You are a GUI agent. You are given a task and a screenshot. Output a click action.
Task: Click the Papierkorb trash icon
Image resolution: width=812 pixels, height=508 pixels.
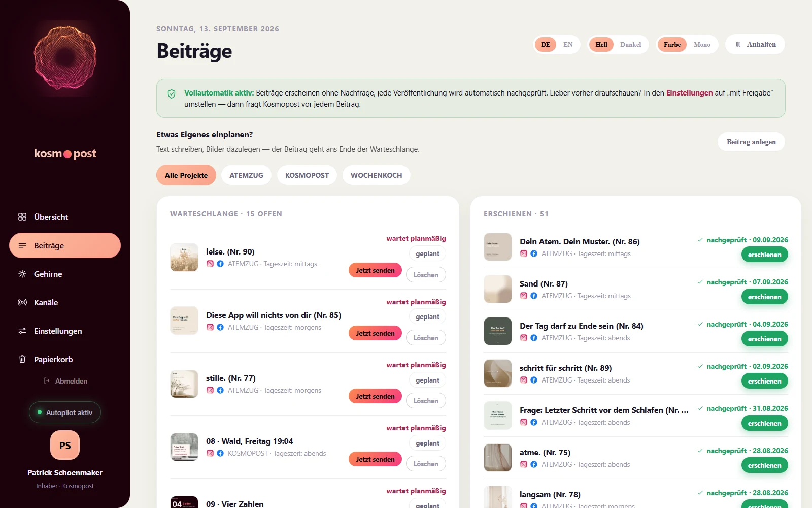[x=22, y=359]
